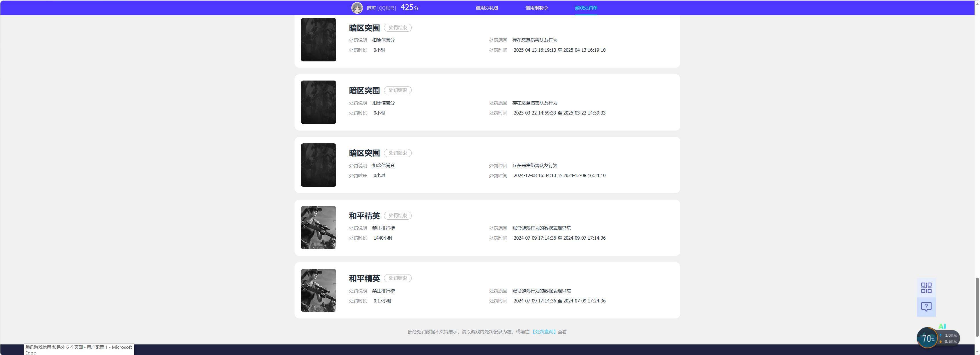The image size is (980, 355).
Task: Click the Microsoft Edge taskbar tooltip
Action: click(x=79, y=350)
